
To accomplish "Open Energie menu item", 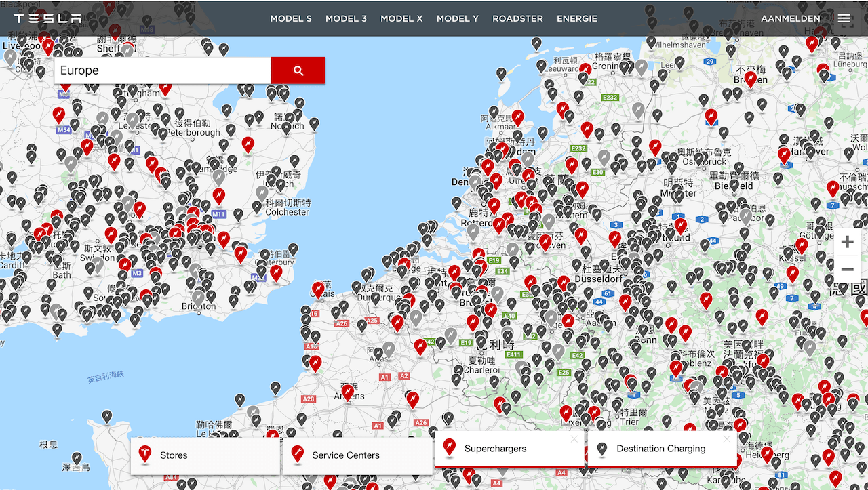I will pos(577,18).
